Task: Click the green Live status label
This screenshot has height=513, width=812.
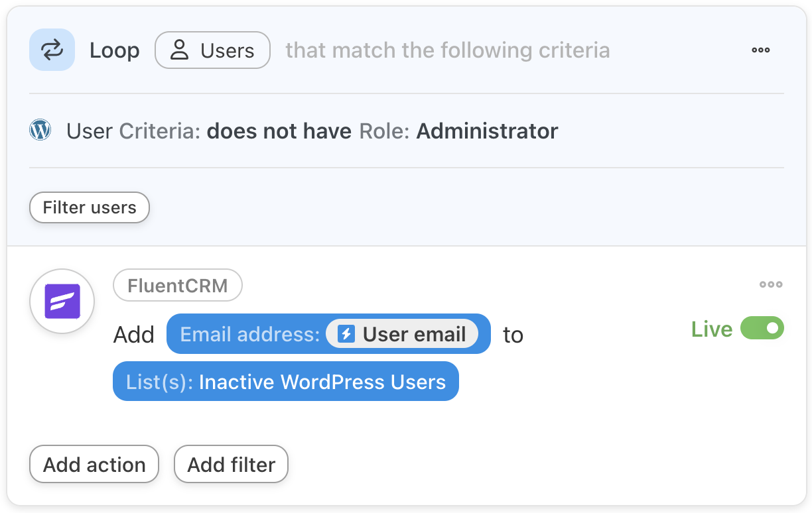Action: point(712,329)
